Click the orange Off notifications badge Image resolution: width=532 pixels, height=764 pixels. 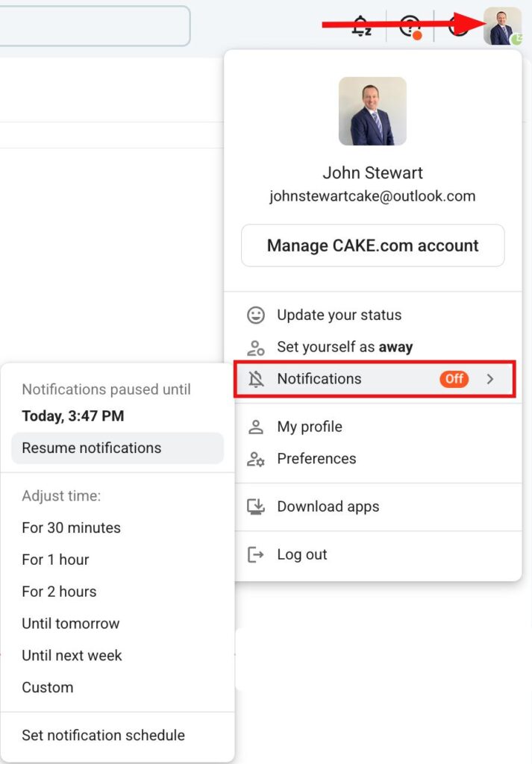coord(454,379)
